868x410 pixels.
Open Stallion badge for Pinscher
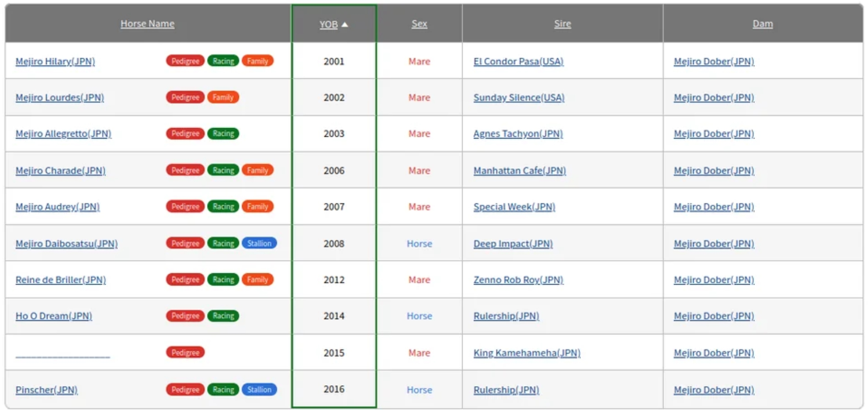[x=259, y=389]
